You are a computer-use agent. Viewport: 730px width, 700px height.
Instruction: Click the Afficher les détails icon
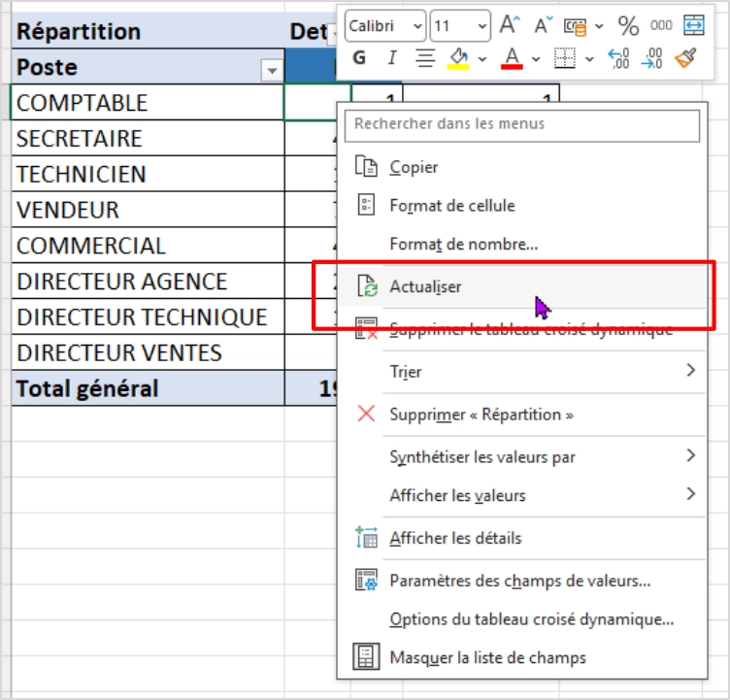click(366, 538)
